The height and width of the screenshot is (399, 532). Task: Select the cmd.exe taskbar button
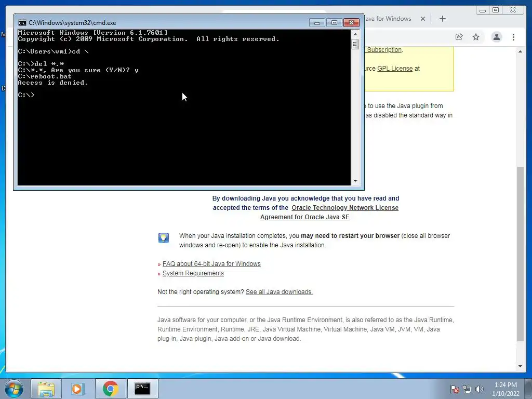[x=142, y=389]
